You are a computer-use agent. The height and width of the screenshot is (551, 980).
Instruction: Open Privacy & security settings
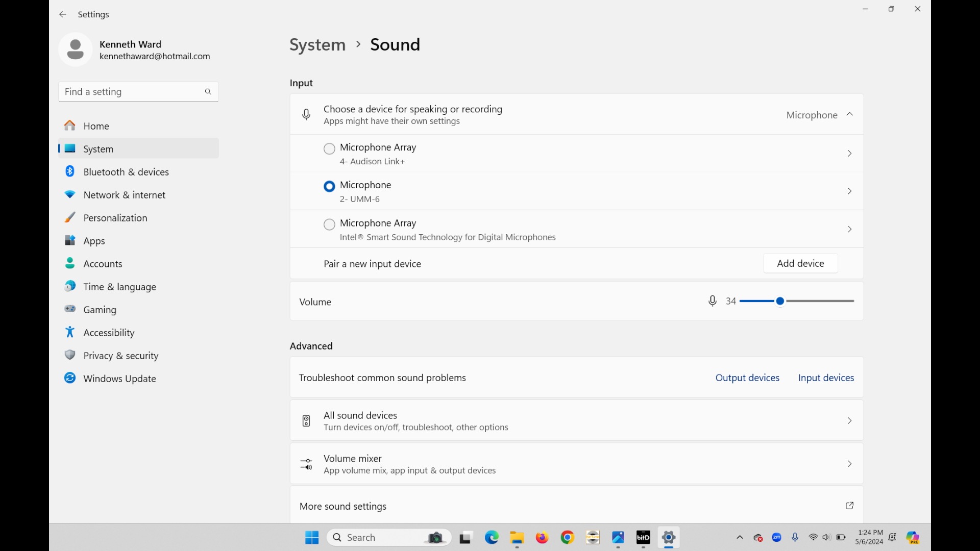pyautogui.click(x=138, y=356)
